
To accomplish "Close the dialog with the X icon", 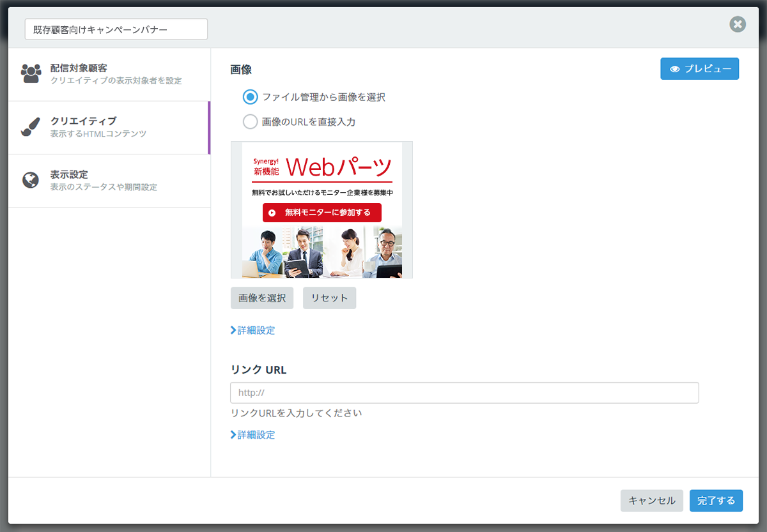I will 738,24.
